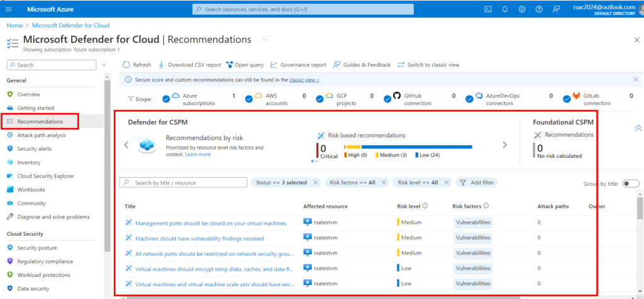Click Regulatory compliance icon in sidebar
644x299 pixels.
click(10, 261)
